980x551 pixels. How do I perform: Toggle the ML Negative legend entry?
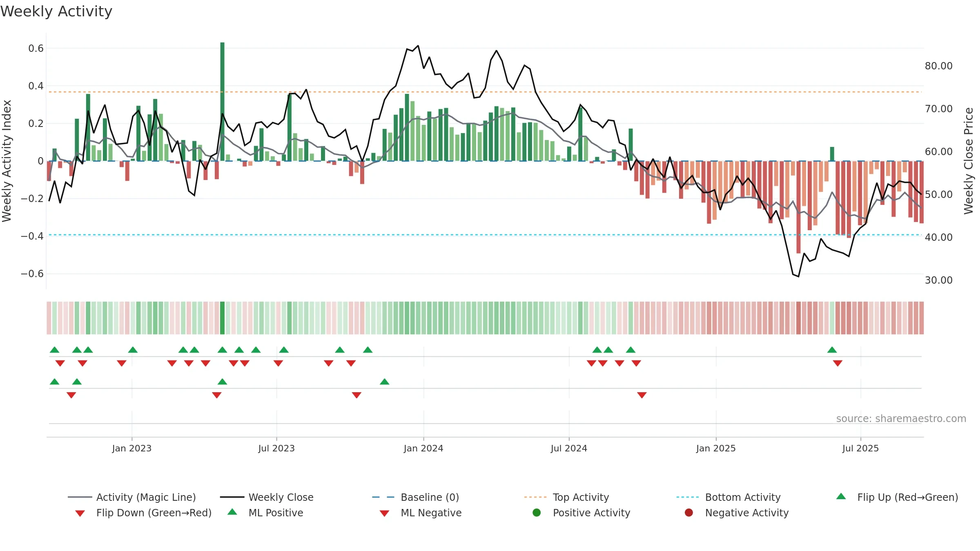click(x=421, y=513)
